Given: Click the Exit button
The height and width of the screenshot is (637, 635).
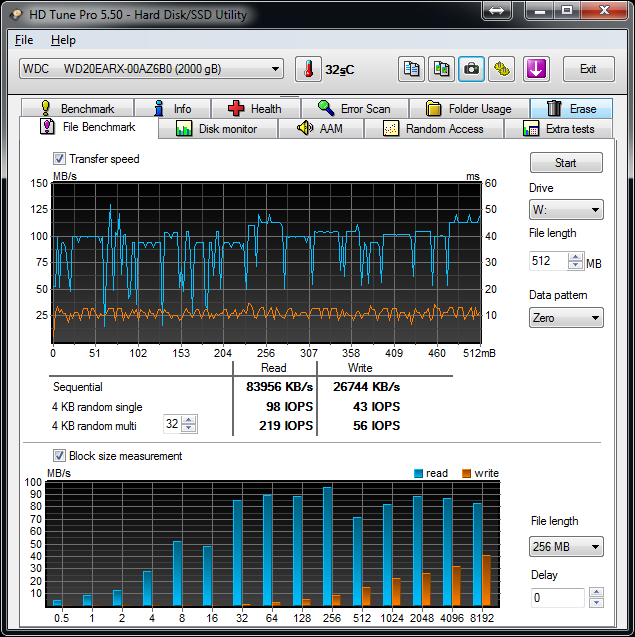Looking at the screenshot, I should [588, 69].
